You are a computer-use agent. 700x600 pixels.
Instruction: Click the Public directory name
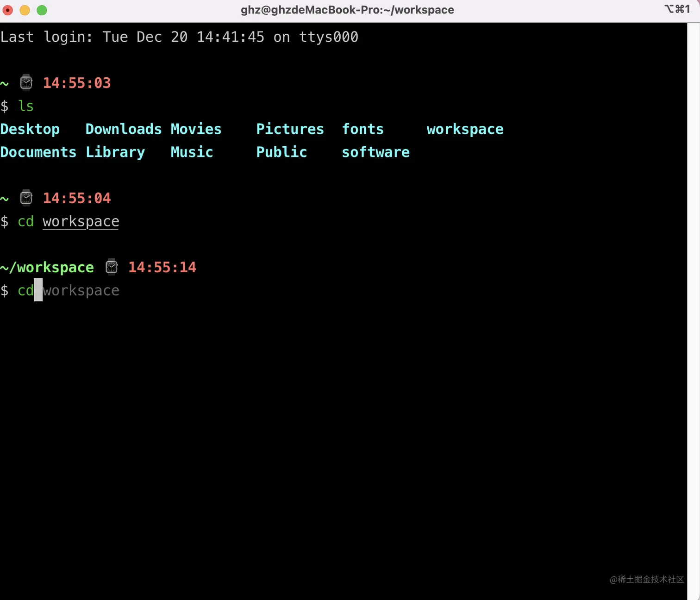(x=282, y=152)
